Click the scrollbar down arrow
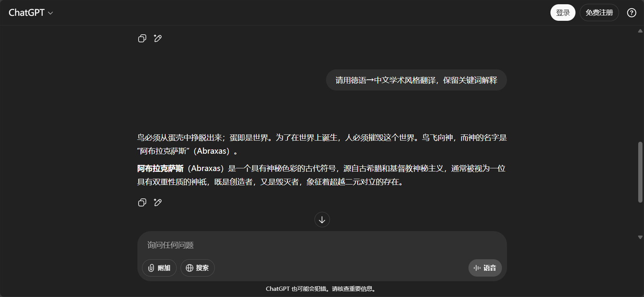Viewport: 644px width, 297px height. (640, 237)
